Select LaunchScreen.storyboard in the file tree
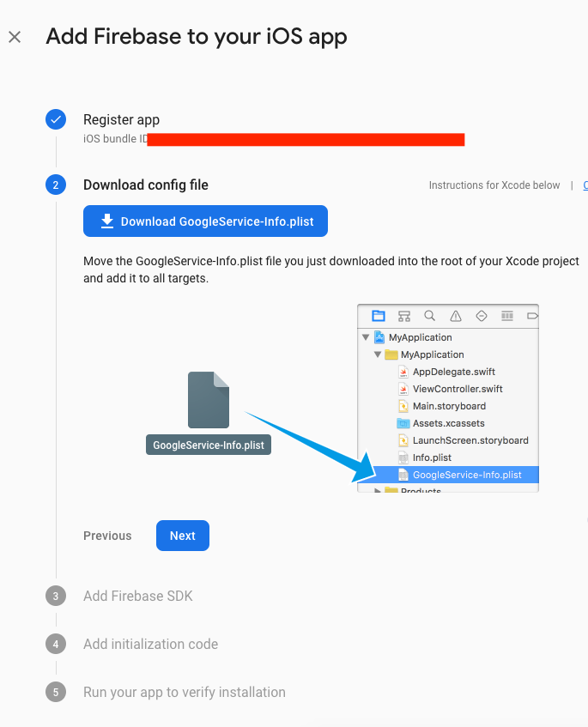 (x=448, y=440)
